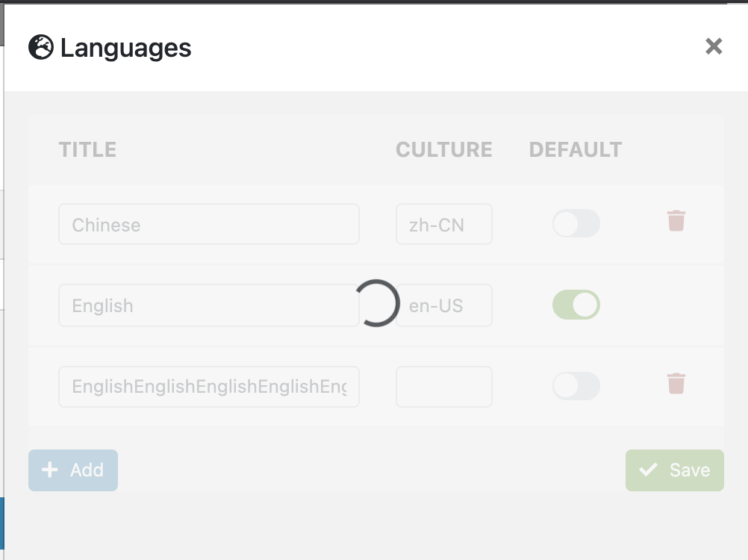This screenshot has height=560, width=748.
Task: Edit the en-US culture field
Action: point(444,305)
